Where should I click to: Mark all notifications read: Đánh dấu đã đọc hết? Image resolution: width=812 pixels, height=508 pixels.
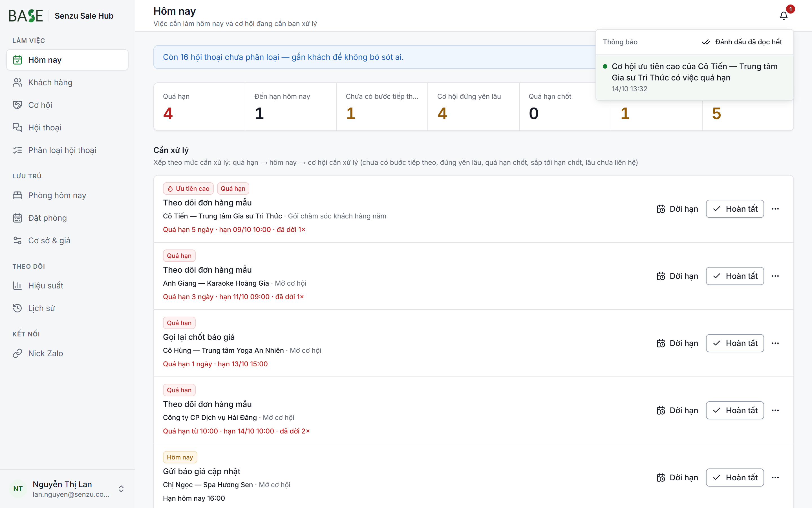[742, 42]
